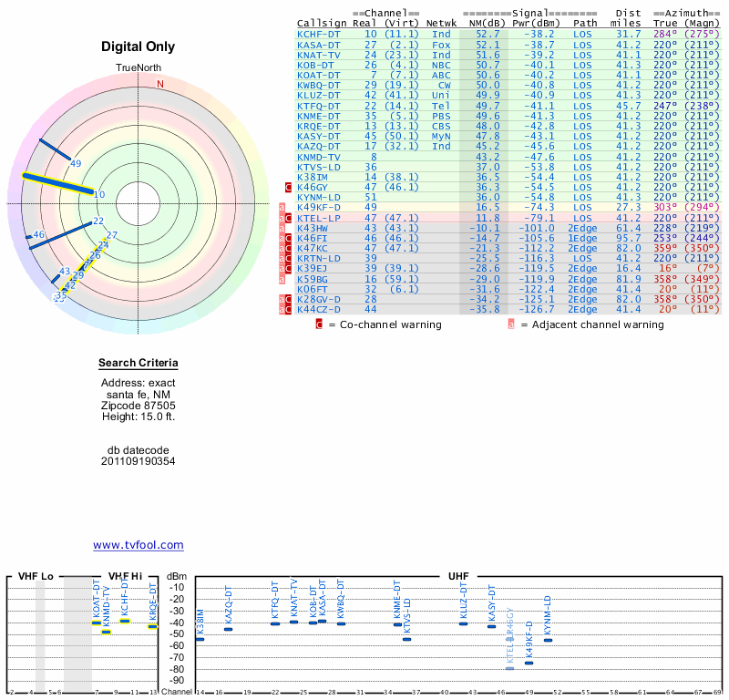Click the red N north marker on the radar
Viewport: 729px width, 700px height.
160,84
